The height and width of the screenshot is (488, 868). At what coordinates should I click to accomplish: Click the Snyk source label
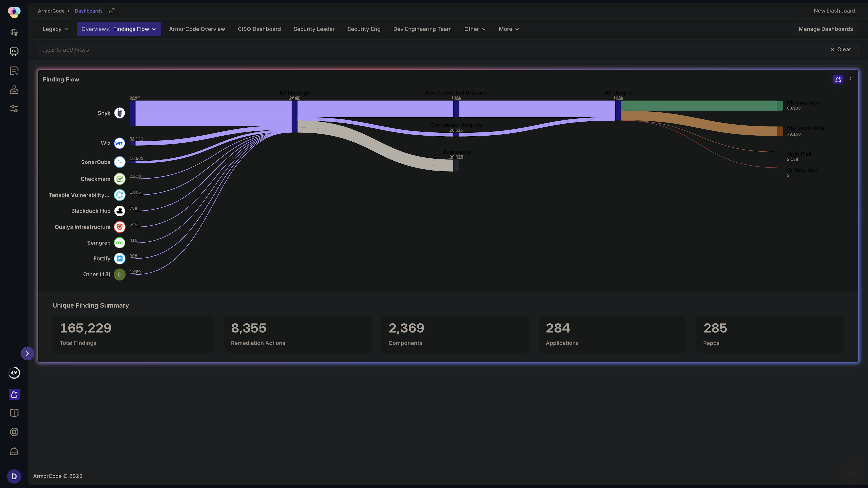click(x=104, y=113)
